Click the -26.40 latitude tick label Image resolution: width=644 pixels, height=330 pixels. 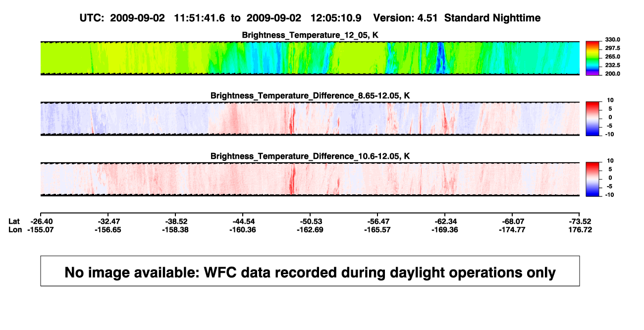(42, 221)
